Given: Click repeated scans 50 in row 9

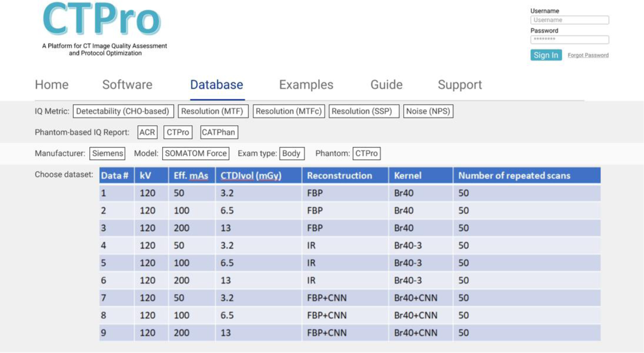Looking at the screenshot, I should pos(464,333).
